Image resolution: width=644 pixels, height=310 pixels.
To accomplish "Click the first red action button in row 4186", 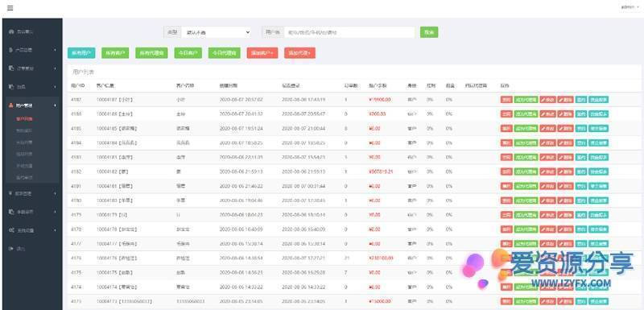I will point(506,114).
